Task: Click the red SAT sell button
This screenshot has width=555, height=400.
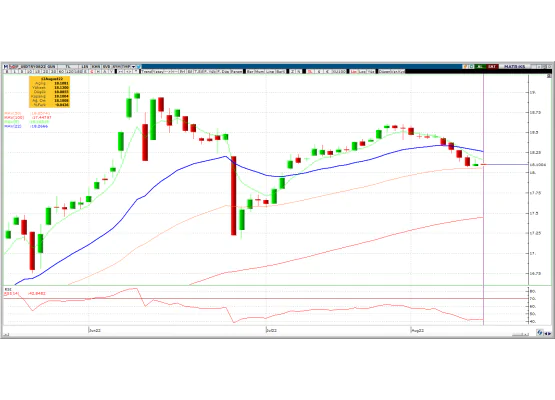Action: (x=492, y=67)
